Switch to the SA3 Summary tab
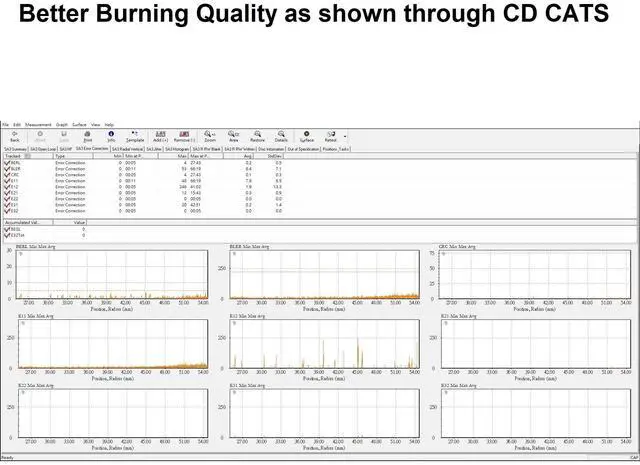 (16, 149)
